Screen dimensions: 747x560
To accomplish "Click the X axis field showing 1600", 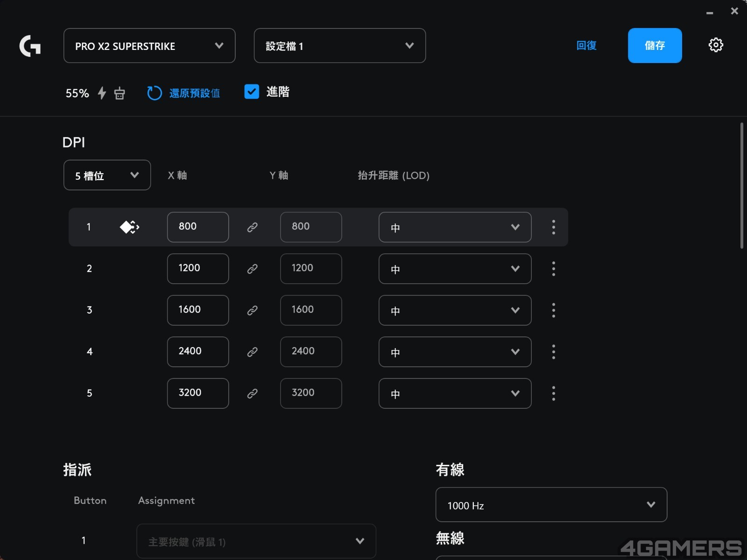I will (x=198, y=310).
